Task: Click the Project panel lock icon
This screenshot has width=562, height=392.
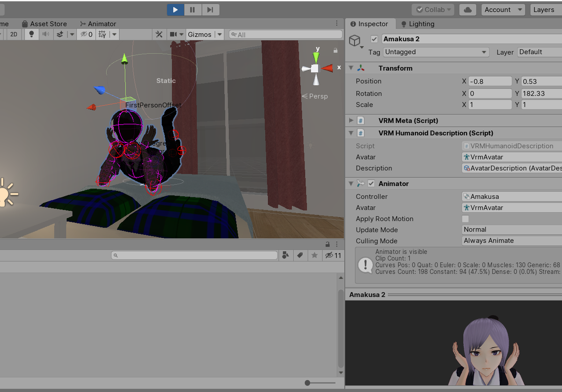Action: click(328, 244)
